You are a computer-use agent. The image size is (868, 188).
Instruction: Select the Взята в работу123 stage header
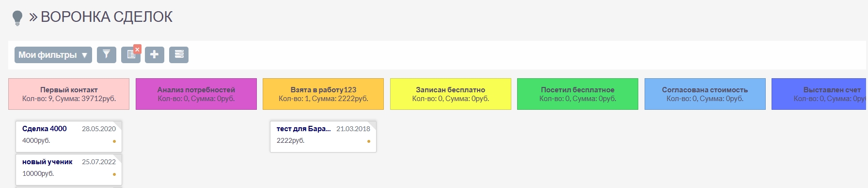click(x=323, y=94)
